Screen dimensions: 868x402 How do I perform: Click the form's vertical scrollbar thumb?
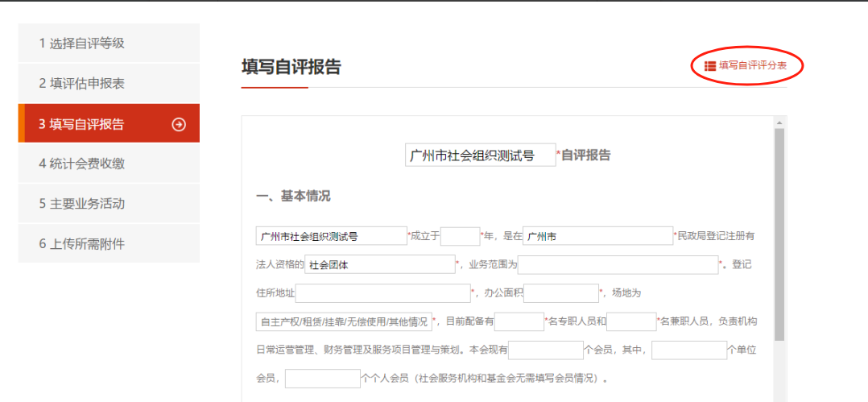coord(779,234)
